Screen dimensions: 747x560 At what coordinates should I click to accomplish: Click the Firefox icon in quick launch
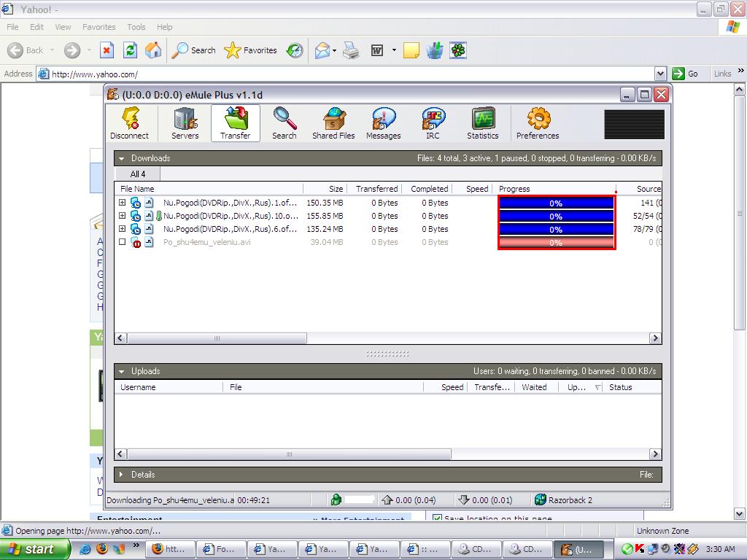click(102, 548)
